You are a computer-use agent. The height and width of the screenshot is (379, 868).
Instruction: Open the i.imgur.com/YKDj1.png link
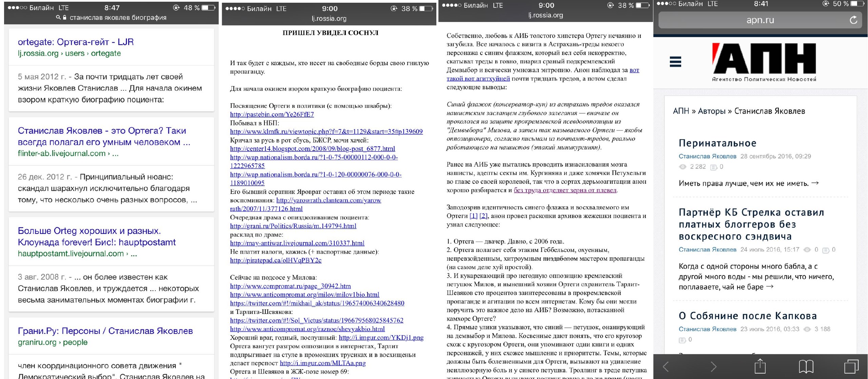click(381, 338)
